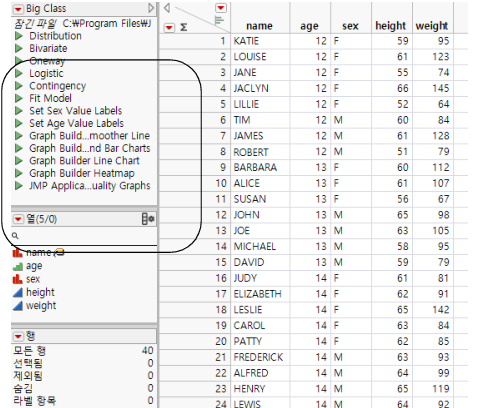Click the column alignment icon in table corner
This screenshot has height=408, width=496.
(219, 21)
